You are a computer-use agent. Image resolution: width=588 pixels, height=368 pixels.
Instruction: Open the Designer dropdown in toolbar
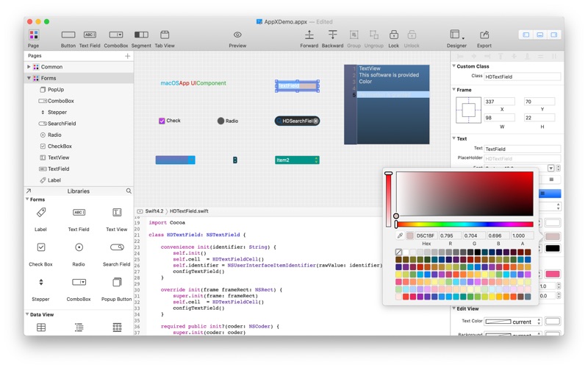point(456,35)
